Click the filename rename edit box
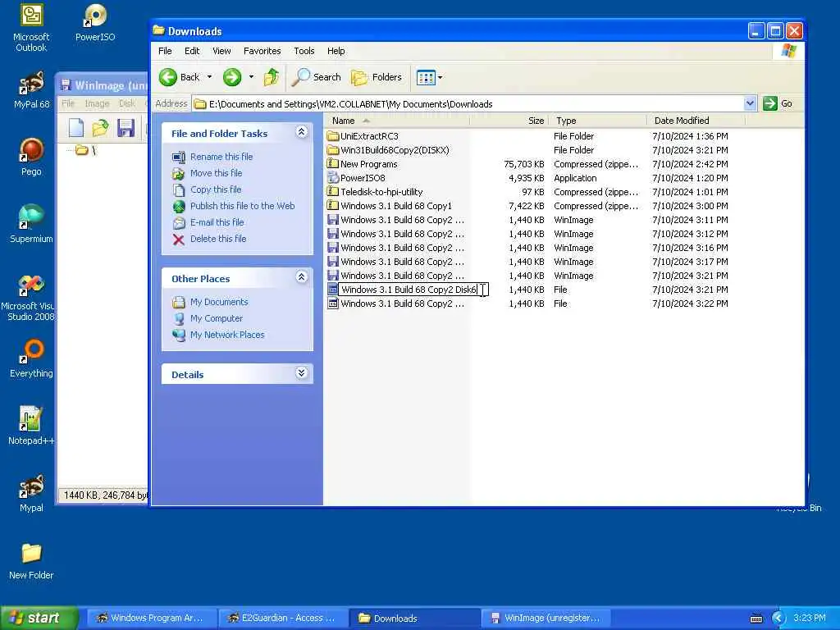 pos(413,290)
